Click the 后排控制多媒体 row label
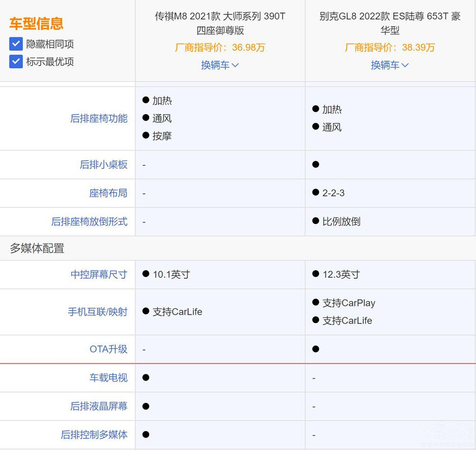 [94, 435]
